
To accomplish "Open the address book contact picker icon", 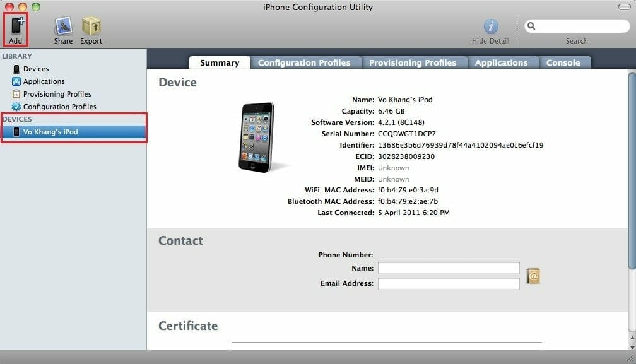I will [533, 276].
